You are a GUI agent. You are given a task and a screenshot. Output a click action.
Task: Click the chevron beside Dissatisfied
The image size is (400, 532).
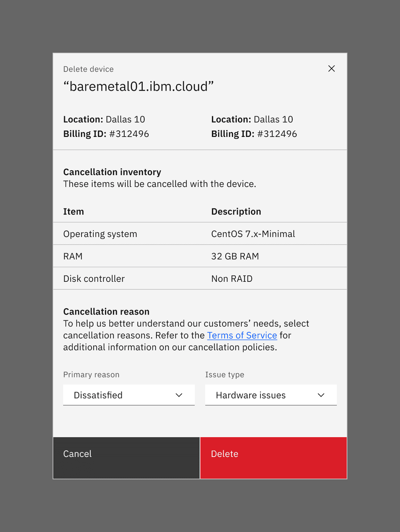[179, 395]
